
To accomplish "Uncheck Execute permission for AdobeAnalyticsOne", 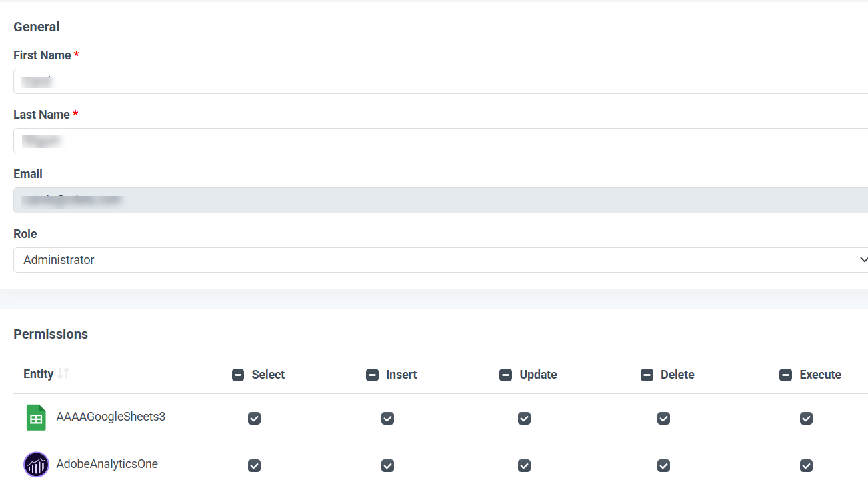I will (x=806, y=465).
